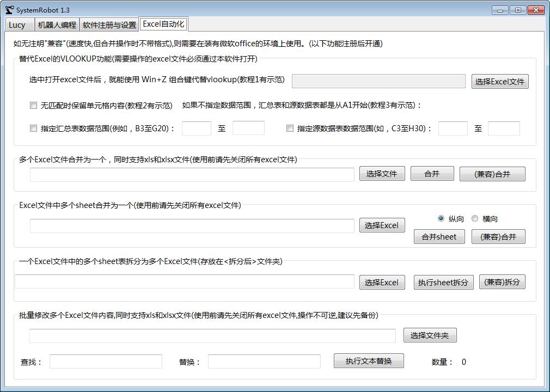
Task: Tick the 指定源数据表数据范围 checkbox
Action: point(290,128)
